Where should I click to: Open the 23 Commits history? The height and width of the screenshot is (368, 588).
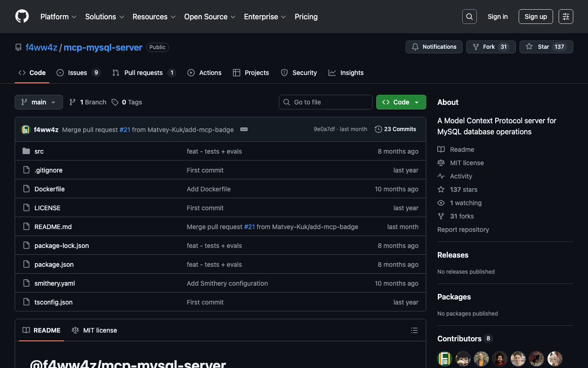pyautogui.click(x=396, y=129)
